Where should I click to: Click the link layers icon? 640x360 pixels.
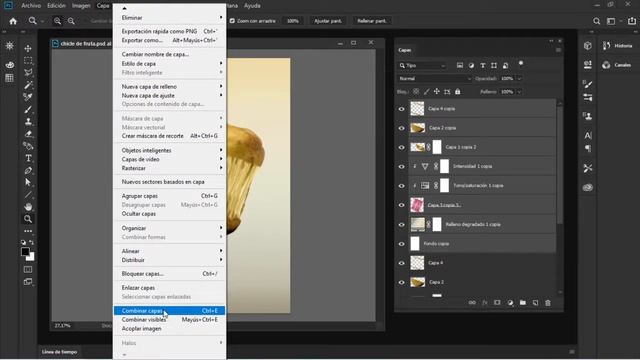click(472, 303)
